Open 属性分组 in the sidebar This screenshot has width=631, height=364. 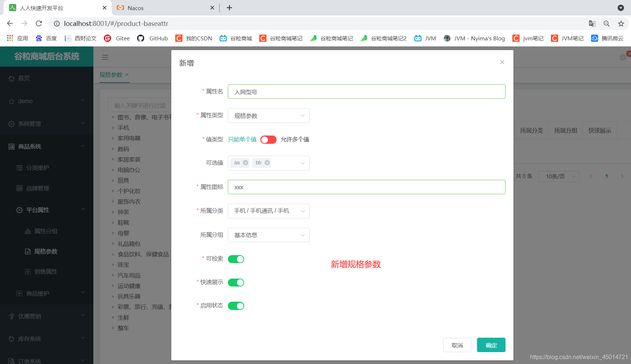click(47, 231)
